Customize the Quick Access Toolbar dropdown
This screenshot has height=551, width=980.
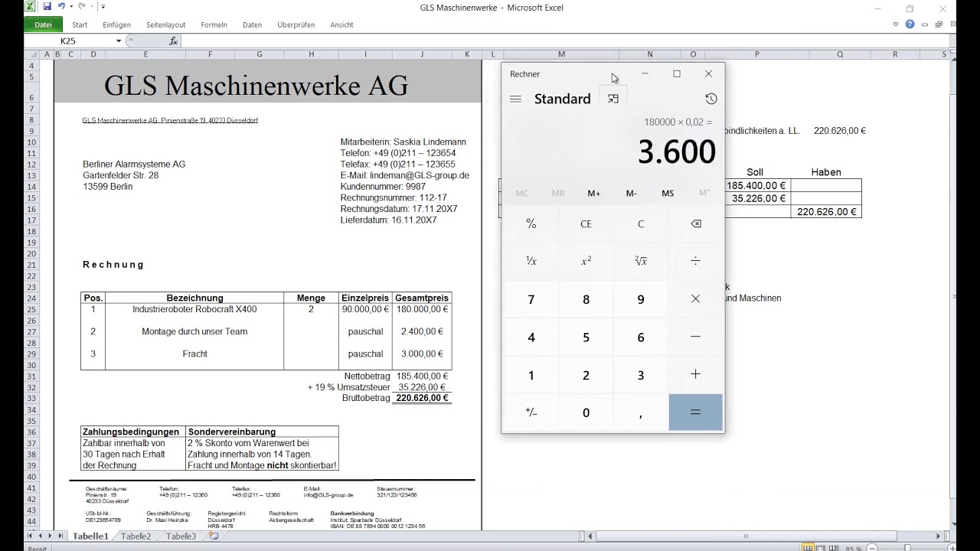click(x=103, y=7)
